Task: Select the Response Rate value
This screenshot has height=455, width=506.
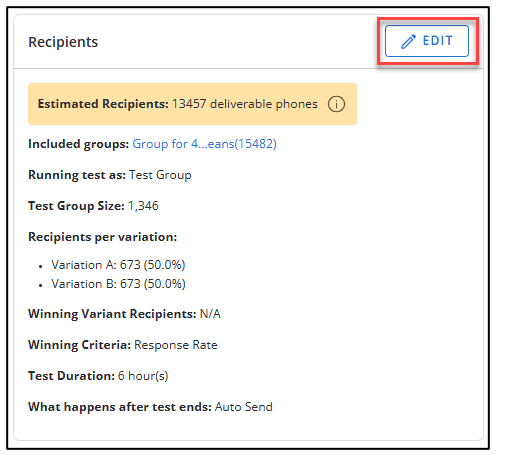Action: pos(176,345)
